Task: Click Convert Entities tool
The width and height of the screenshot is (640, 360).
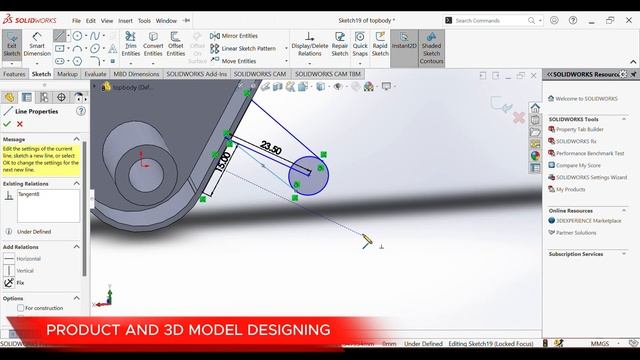Action: (x=153, y=45)
